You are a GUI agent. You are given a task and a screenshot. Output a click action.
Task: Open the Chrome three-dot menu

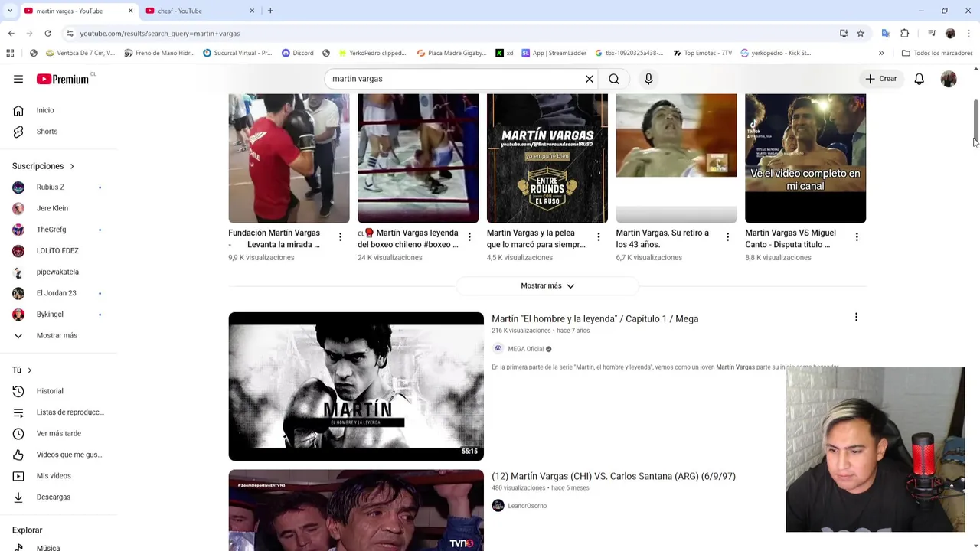(969, 33)
